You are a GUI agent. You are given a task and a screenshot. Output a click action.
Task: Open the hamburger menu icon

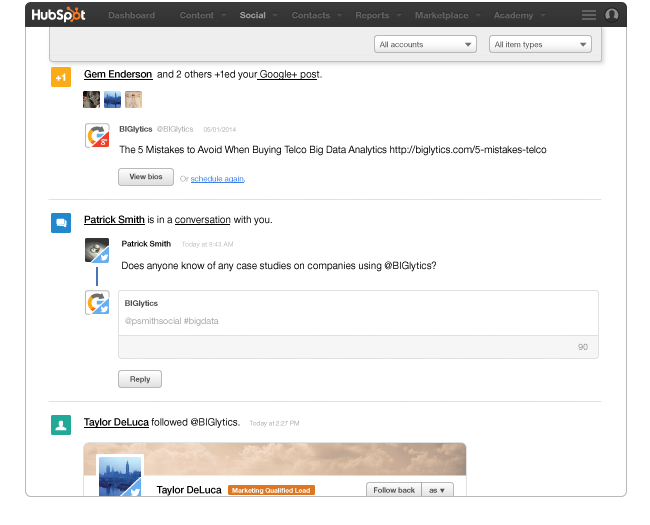588,15
